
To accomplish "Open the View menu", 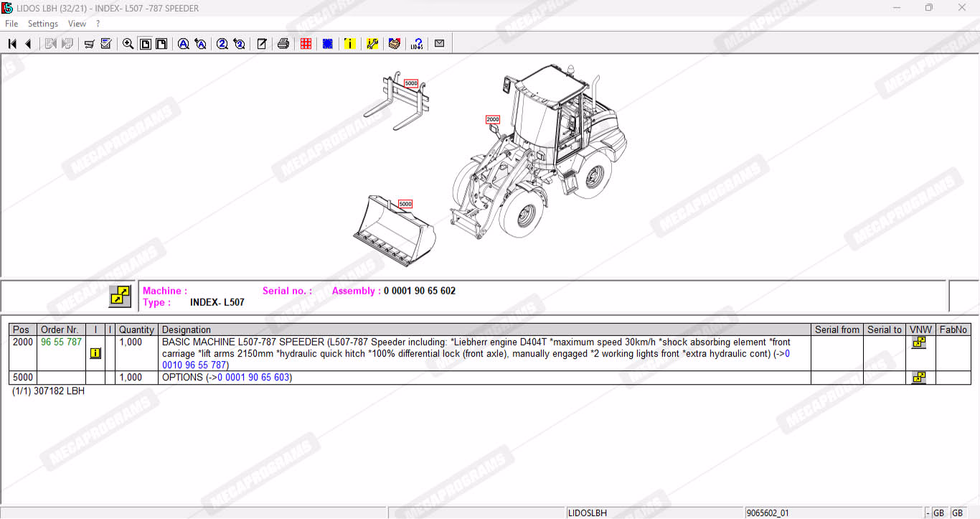I will [77, 24].
